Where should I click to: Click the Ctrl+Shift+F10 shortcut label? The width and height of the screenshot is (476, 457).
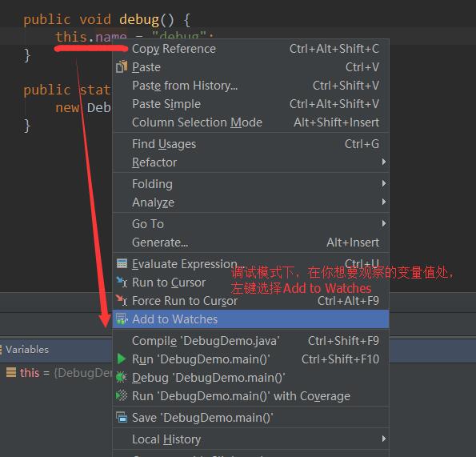(x=340, y=359)
